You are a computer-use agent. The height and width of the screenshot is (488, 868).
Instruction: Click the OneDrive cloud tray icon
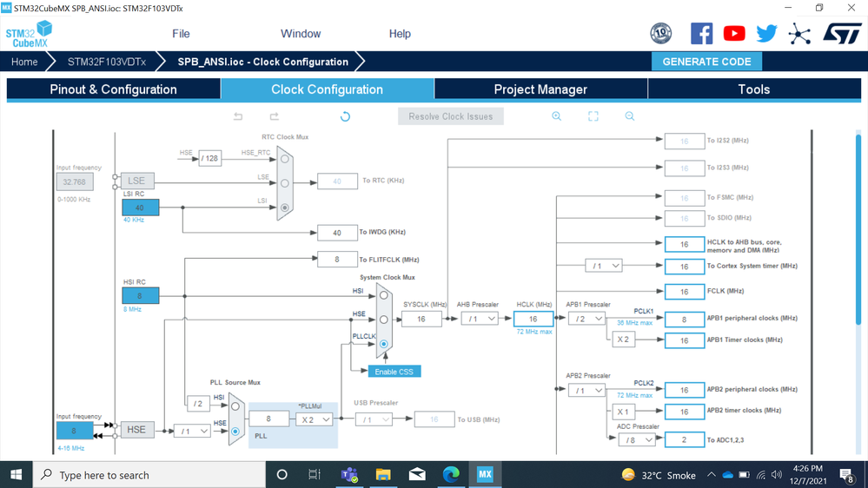728,475
